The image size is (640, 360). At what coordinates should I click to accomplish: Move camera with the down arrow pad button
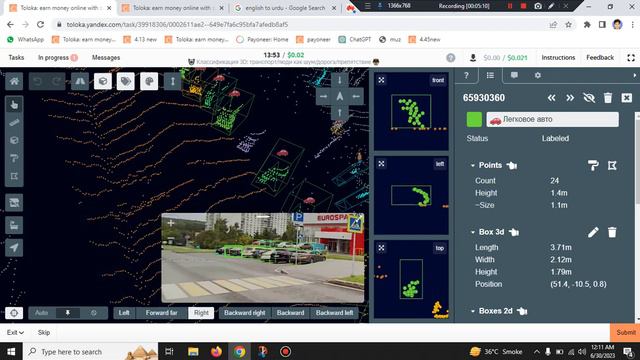pos(340,80)
